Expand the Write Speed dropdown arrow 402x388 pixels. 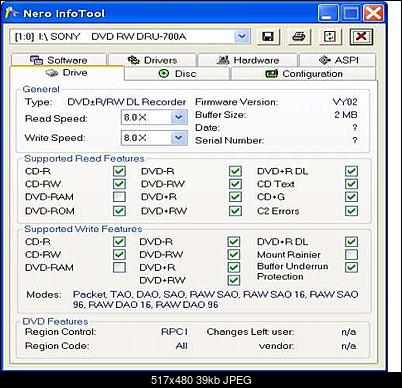(179, 138)
